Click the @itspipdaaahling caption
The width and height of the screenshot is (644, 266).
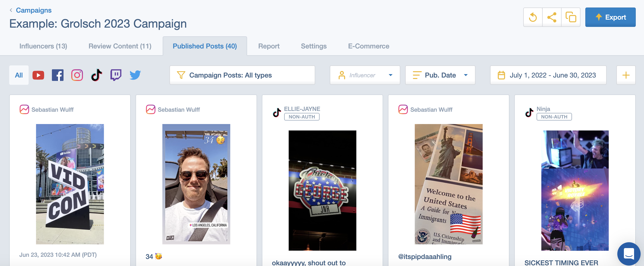[x=425, y=257]
